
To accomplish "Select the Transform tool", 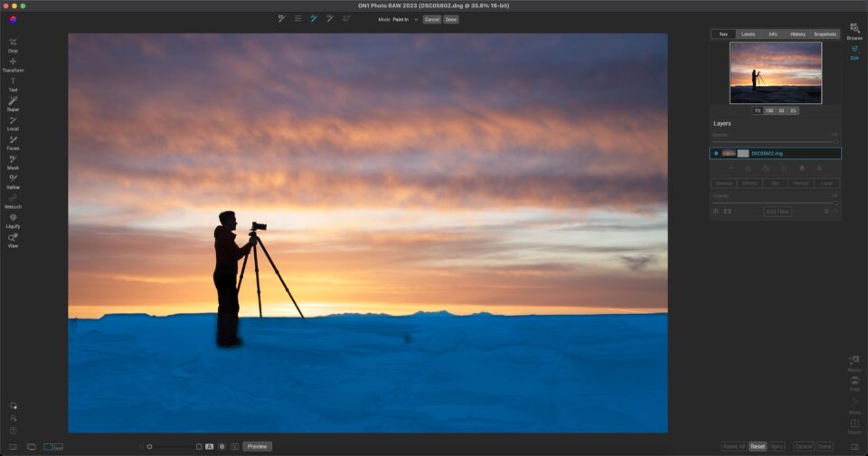I will pyautogui.click(x=13, y=63).
